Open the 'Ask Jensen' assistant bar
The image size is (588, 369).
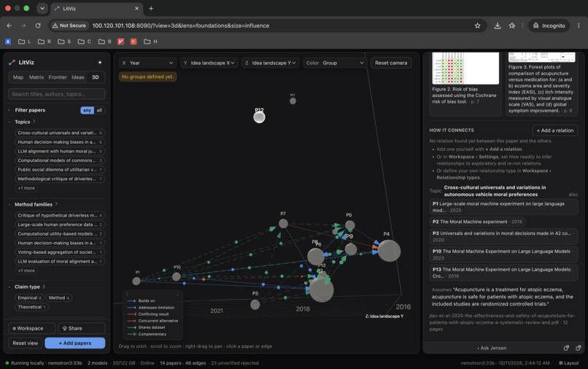[492, 348]
